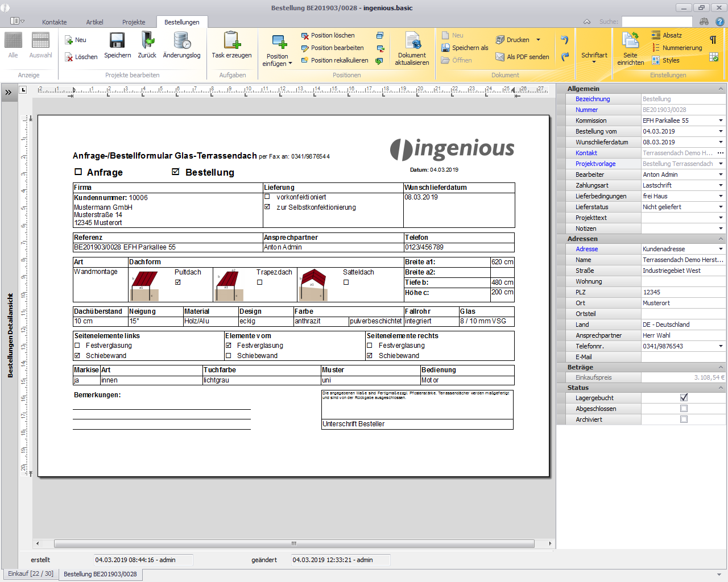Collapse the Adressen section
Screen dimensions: 728x582
pyautogui.click(x=721, y=239)
